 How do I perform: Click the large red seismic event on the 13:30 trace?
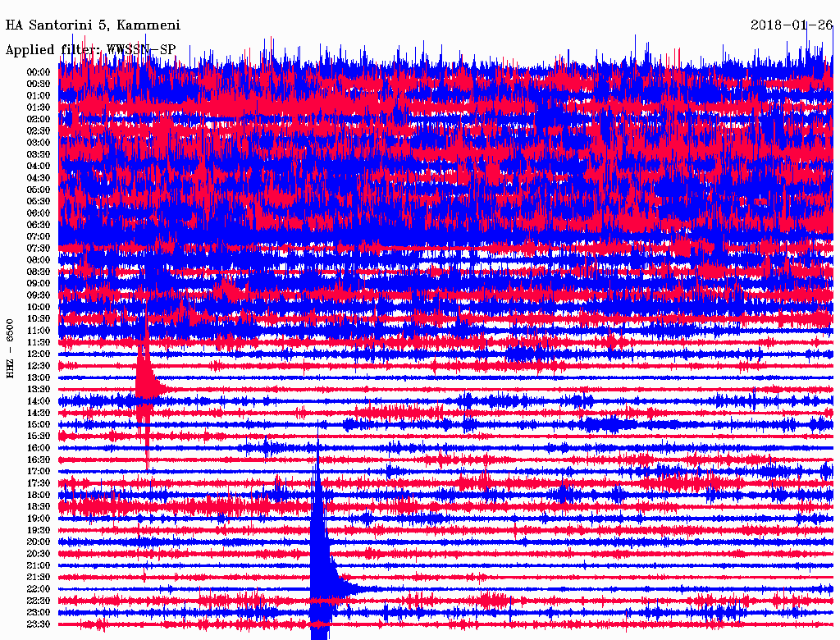coord(148,379)
